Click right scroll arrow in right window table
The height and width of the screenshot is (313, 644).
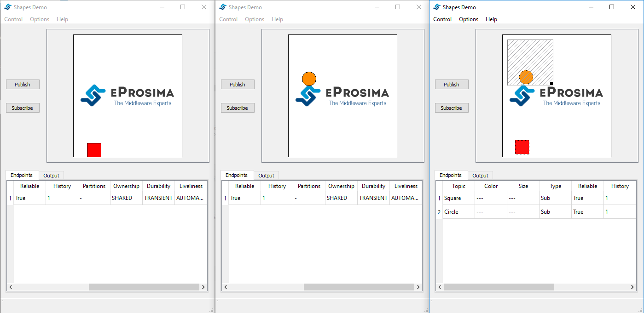tap(632, 287)
